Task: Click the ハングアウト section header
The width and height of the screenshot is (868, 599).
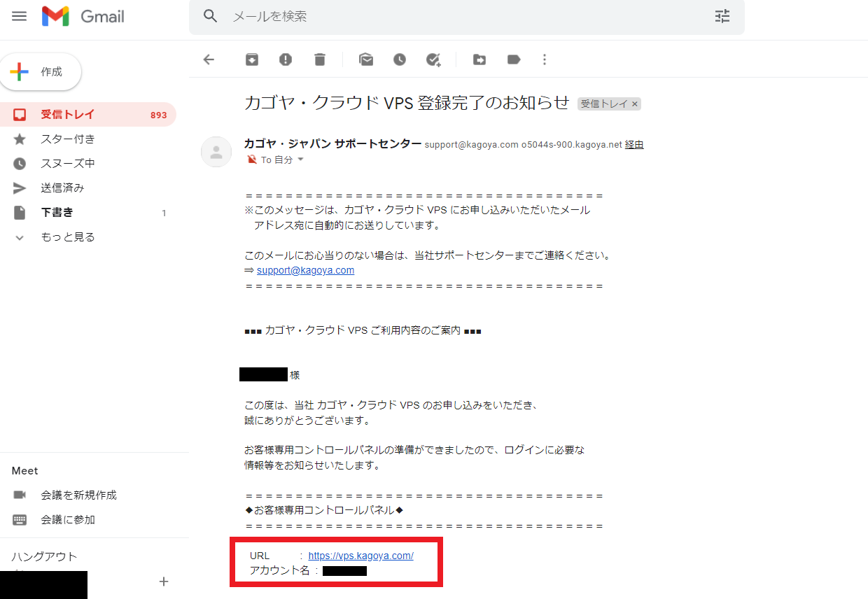Action: [44, 557]
